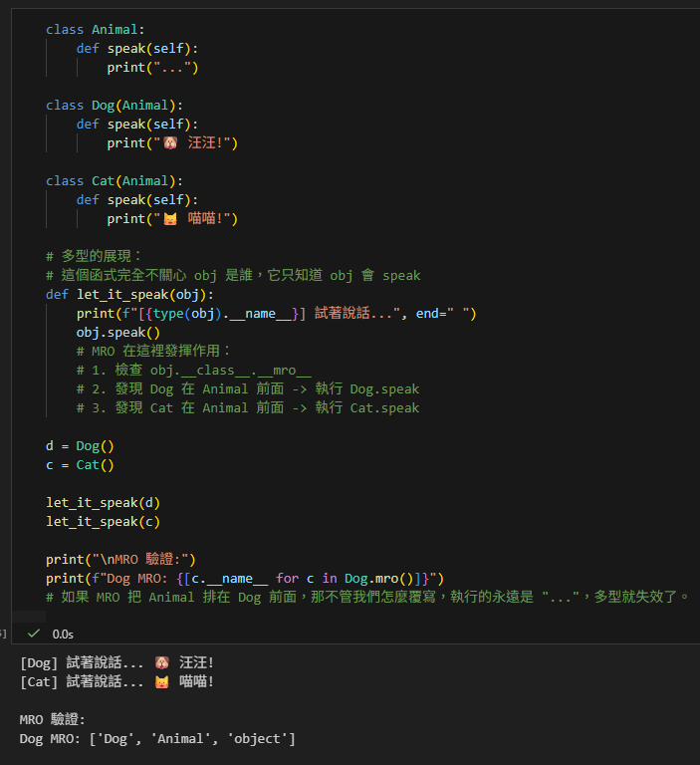Click the print line containing 喵喵!

click(172, 219)
